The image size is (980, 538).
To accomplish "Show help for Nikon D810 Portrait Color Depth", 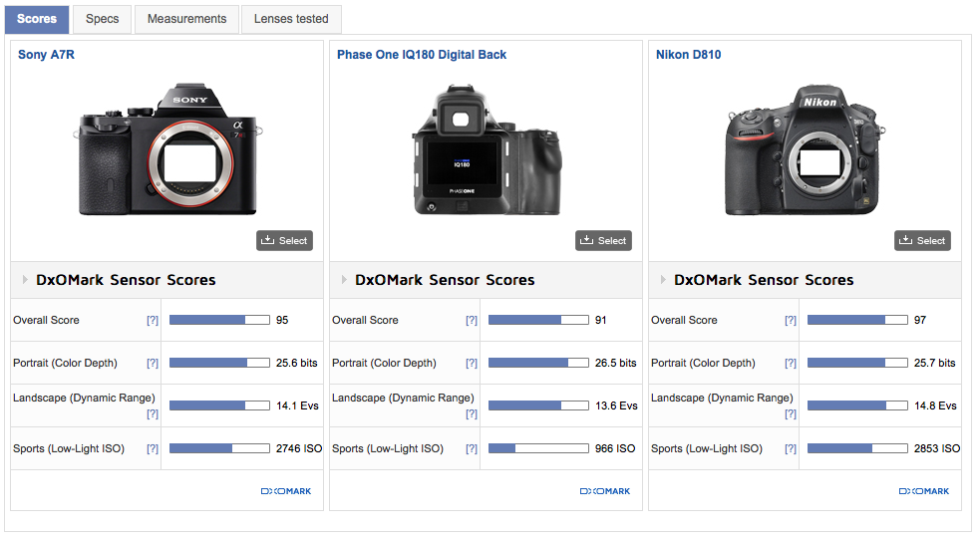I will coord(791,363).
